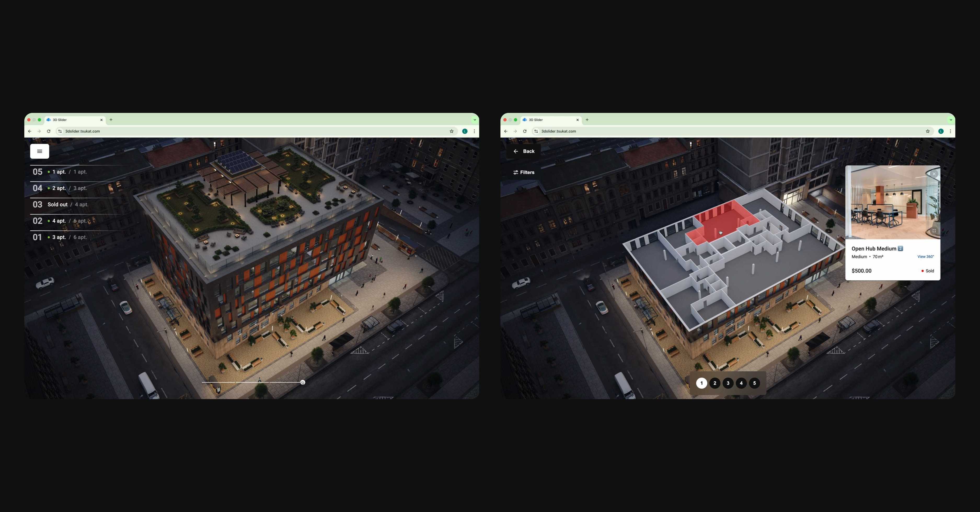Click the green dot beside 4 apt on floor 02
Viewport: 980px width, 512px height.
click(49, 221)
